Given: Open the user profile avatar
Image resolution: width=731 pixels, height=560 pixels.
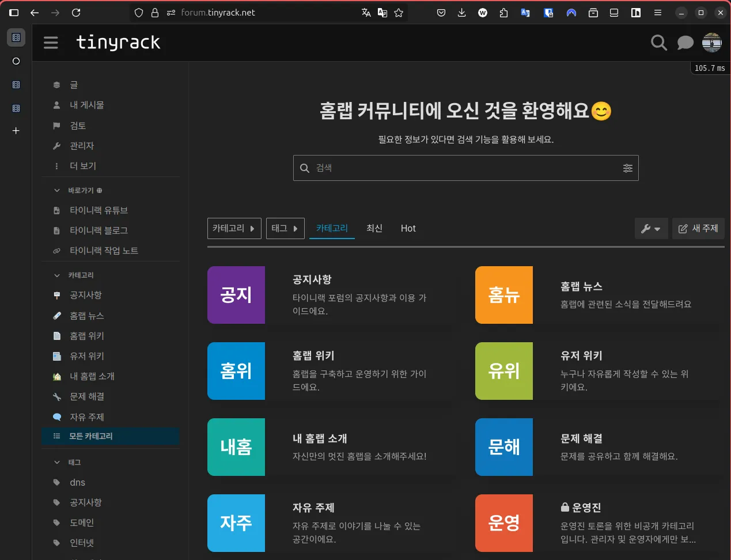Looking at the screenshot, I should [712, 43].
